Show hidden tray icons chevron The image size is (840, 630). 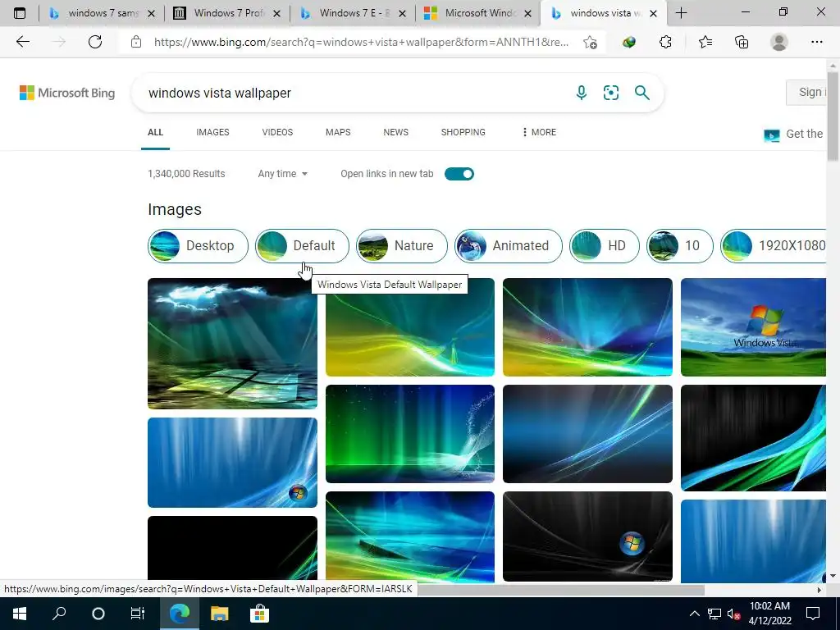[x=694, y=614]
